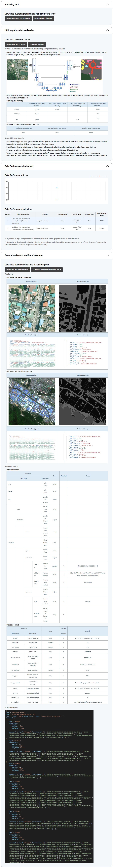
Task: Collapse the Data Performance Indicators section
Action: (x=108, y=166)
